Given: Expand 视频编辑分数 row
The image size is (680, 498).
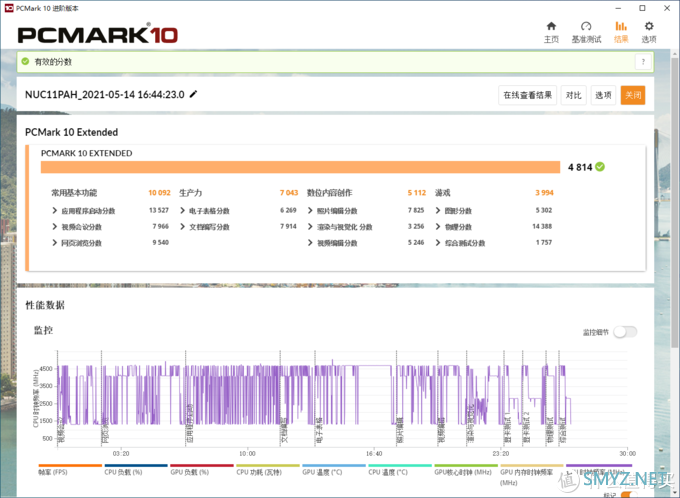Looking at the screenshot, I should [310, 242].
